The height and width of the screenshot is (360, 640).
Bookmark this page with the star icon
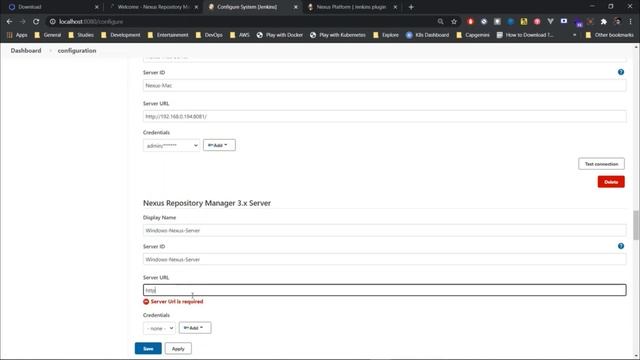454,21
